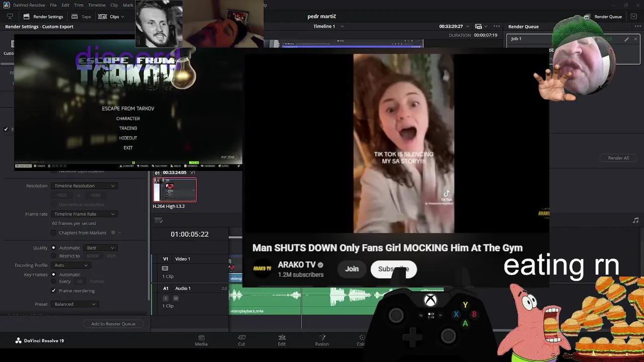Toggle the Frame reordering checkbox
Screen dimensions: 644x362
point(54,291)
